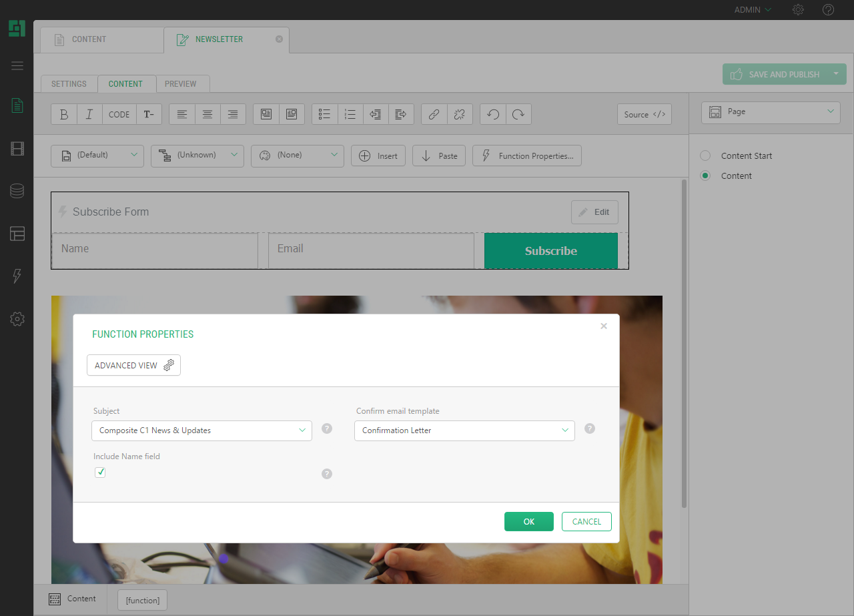Switch to the Settings tab
Screen dimensions: 854x616
point(69,84)
